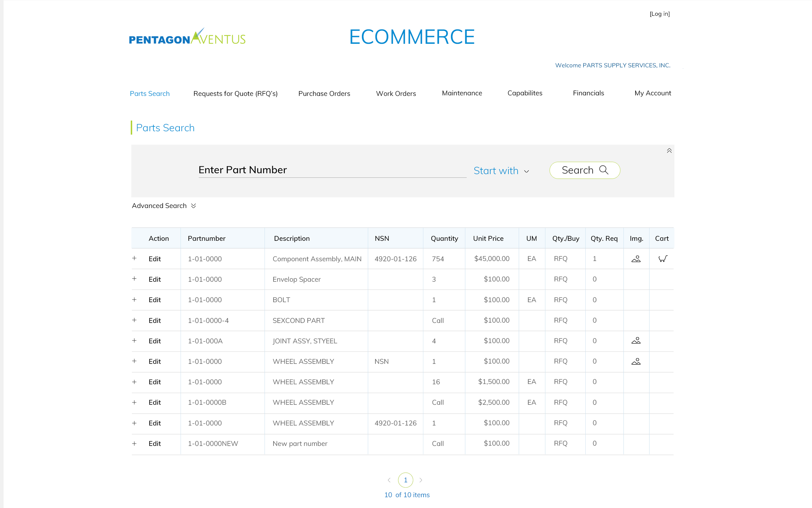The image size is (812, 508).
Task: Sort by the Partnumber column header
Action: [x=207, y=238]
